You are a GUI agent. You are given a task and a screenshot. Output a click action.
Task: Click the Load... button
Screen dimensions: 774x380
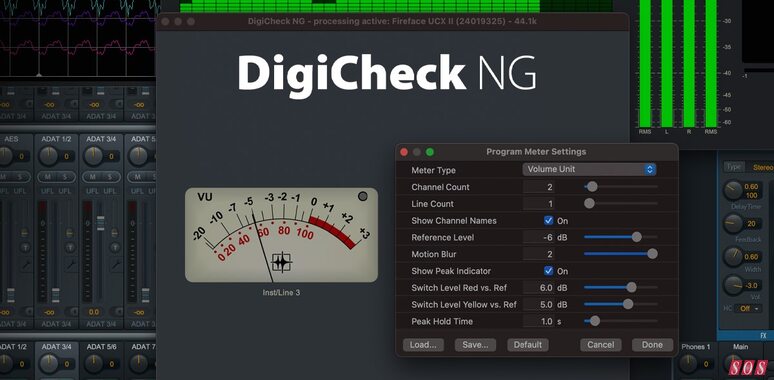point(423,345)
